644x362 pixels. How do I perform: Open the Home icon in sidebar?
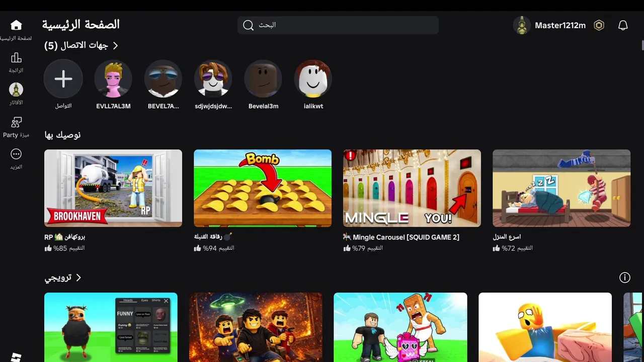pos(16,25)
